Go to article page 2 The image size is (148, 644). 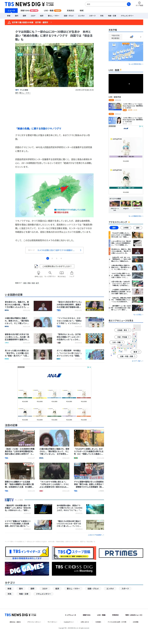[52, 258]
